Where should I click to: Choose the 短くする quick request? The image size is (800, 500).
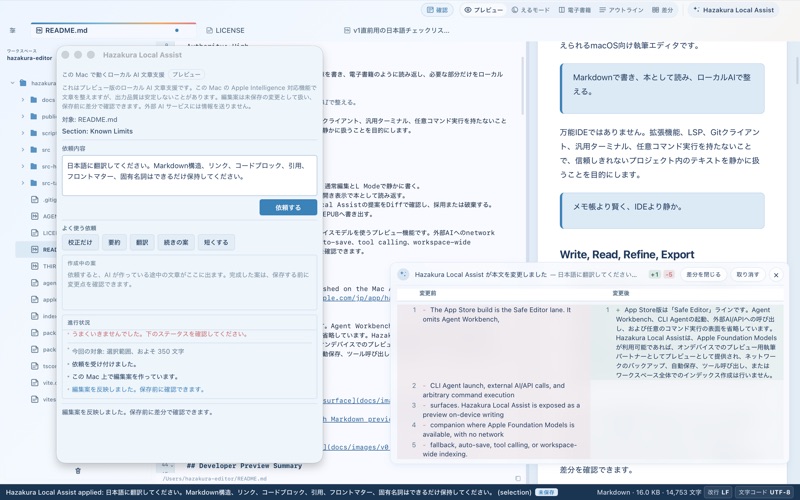click(x=216, y=242)
